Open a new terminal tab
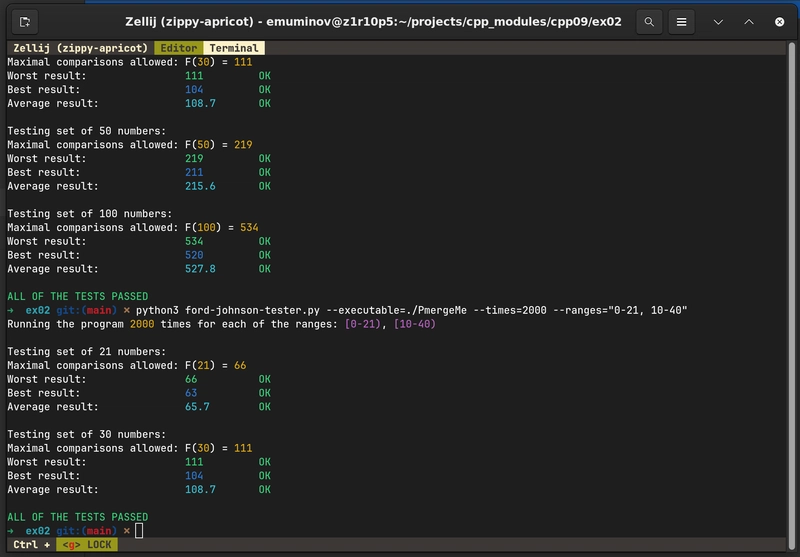The height and width of the screenshot is (557, 800). coord(25,21)
